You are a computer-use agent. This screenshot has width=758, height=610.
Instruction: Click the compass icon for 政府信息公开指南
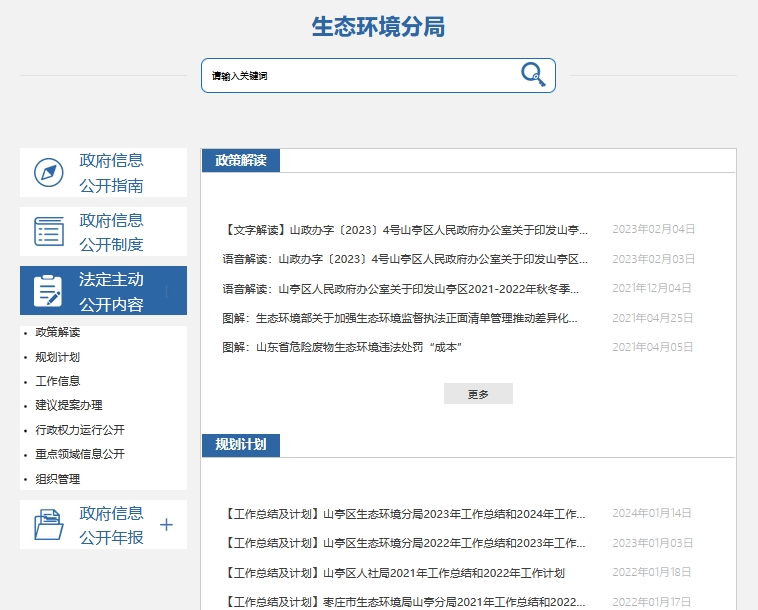tap(49, 173)
